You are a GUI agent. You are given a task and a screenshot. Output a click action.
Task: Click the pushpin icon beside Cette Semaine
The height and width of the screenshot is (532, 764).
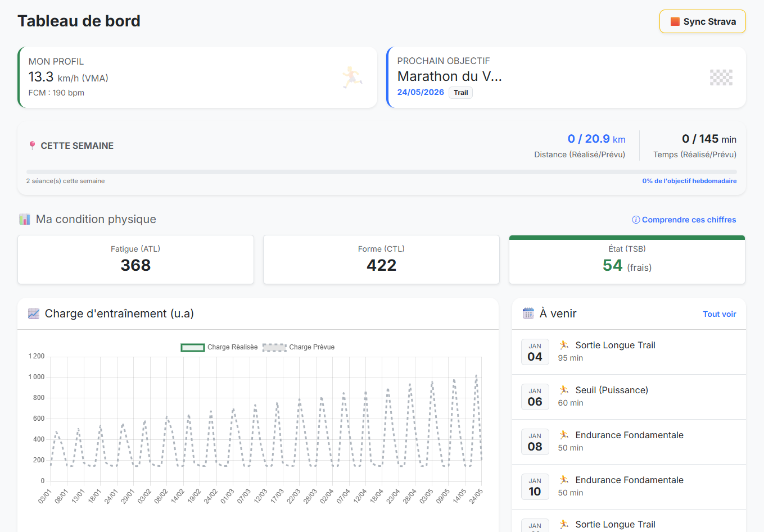(32, 145)
